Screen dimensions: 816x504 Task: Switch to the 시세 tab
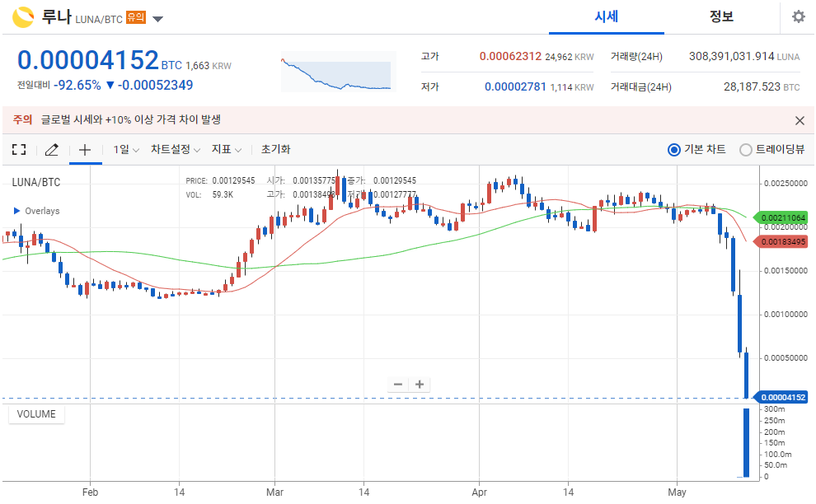point(607,17)
